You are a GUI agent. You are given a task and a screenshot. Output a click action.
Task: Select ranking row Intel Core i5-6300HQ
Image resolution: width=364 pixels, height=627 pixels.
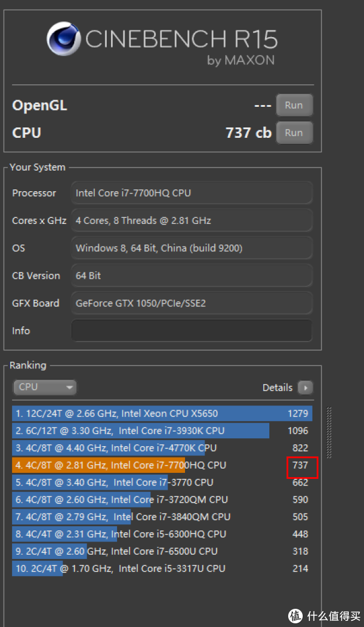point(162,534)
